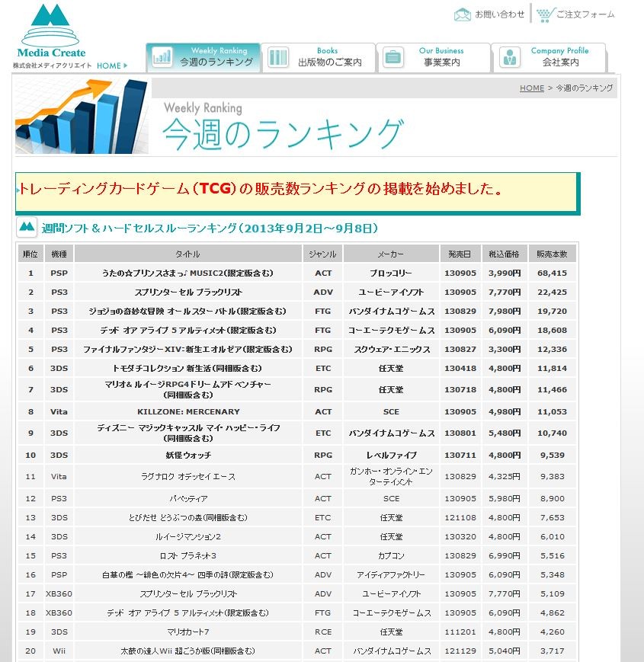Screen dimensions: 644x662
Task: Open the Weekly Ranking tab
Action: (203, 57)
